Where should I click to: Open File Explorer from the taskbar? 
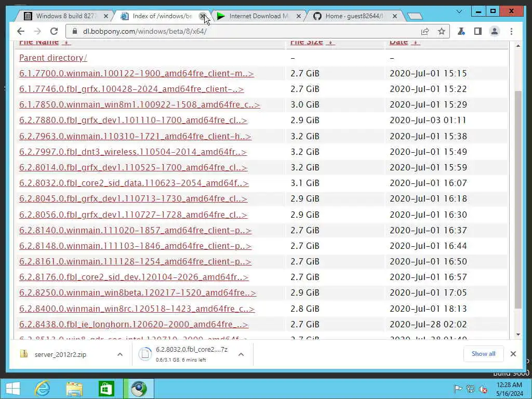point(74,389)
